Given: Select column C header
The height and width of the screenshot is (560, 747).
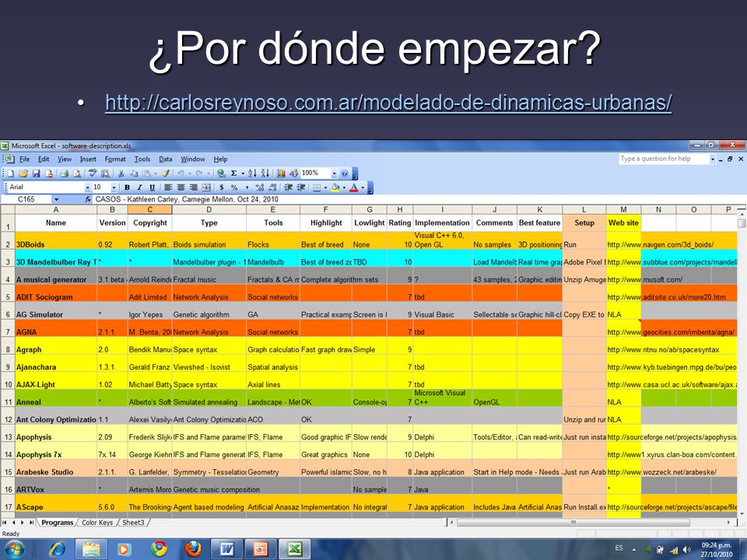Looking at the screenshot, I should pyautogui.click(x=149, y=209).
